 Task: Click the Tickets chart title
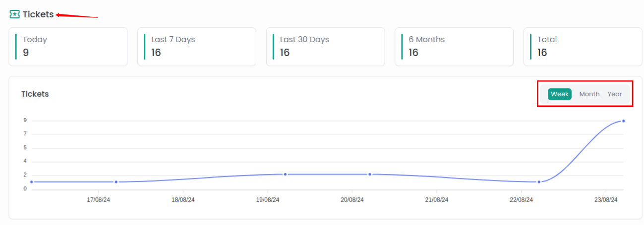[35, 94]
